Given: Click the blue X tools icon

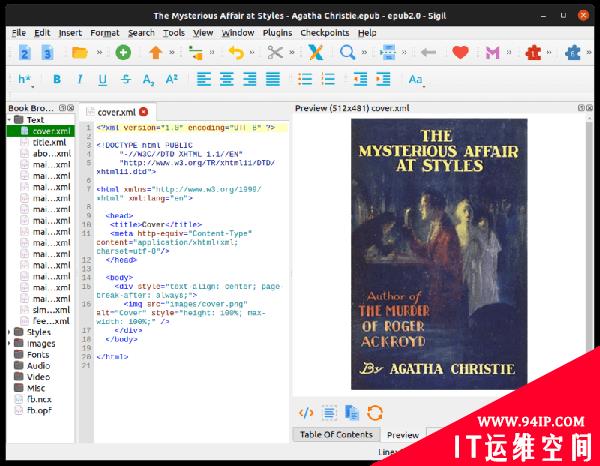Looking at the screenshot, I should pos(316,52).
